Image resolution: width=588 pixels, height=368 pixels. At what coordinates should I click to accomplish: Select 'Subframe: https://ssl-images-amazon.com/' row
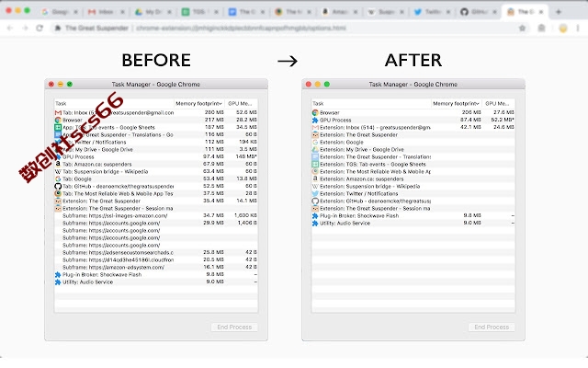[156, 216]
